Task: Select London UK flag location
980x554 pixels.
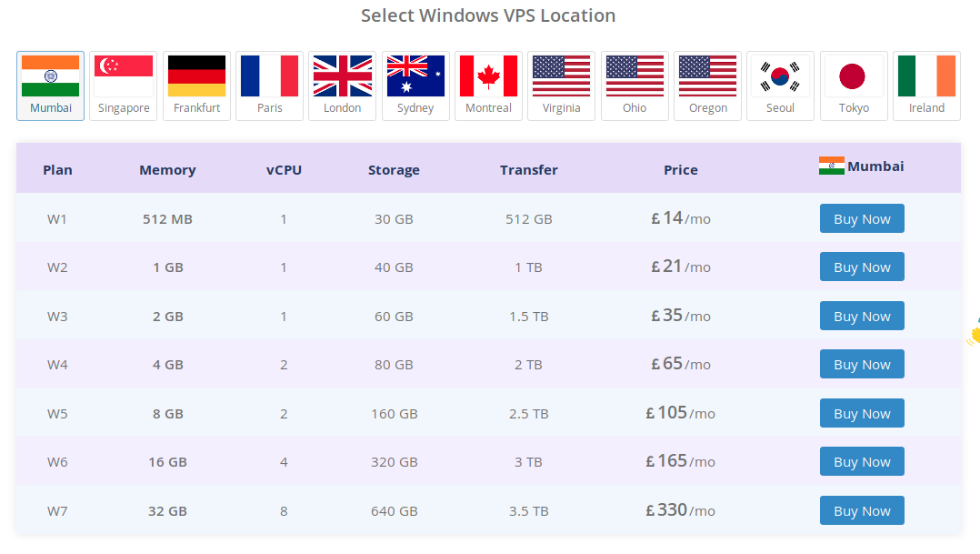Action: (343, 86)
